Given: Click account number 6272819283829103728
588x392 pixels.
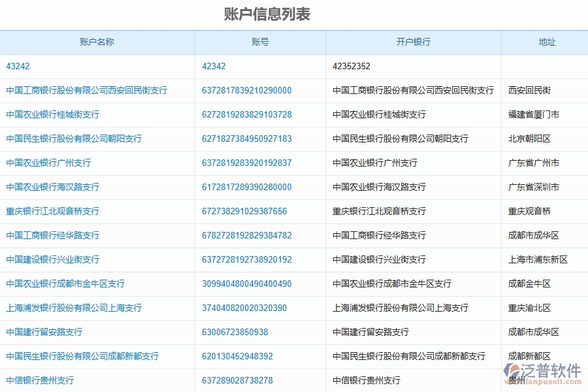Looking at the screenshot, I should [246, 114].
